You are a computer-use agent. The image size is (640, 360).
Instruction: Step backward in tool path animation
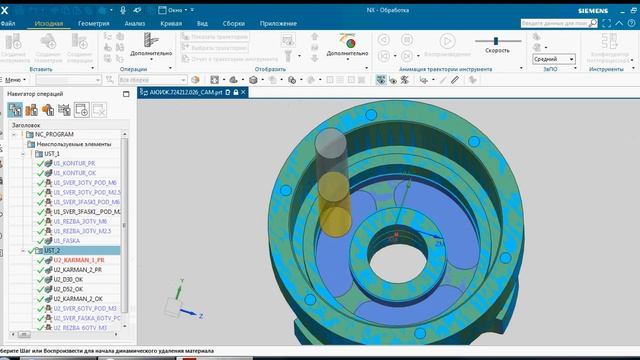[384, 40]
